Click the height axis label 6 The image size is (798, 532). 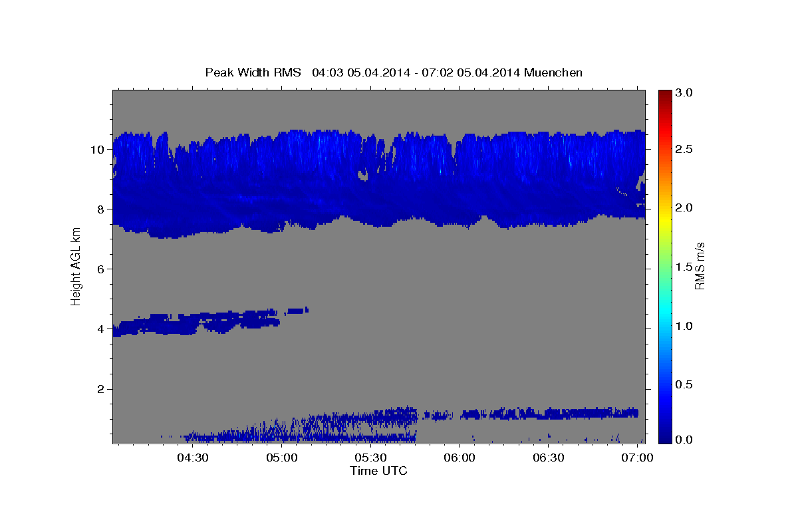pyautogui.click(x=102, y=269)
